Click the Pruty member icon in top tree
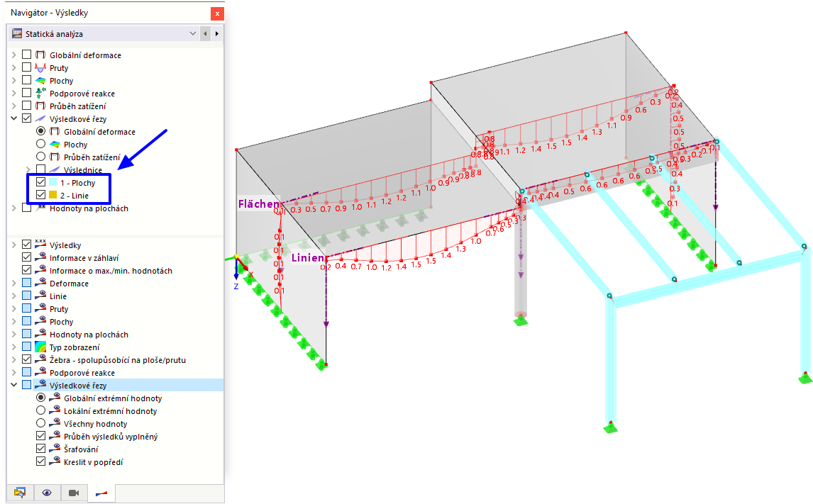This screenshot has height=504, width=813. coord(40,68)
